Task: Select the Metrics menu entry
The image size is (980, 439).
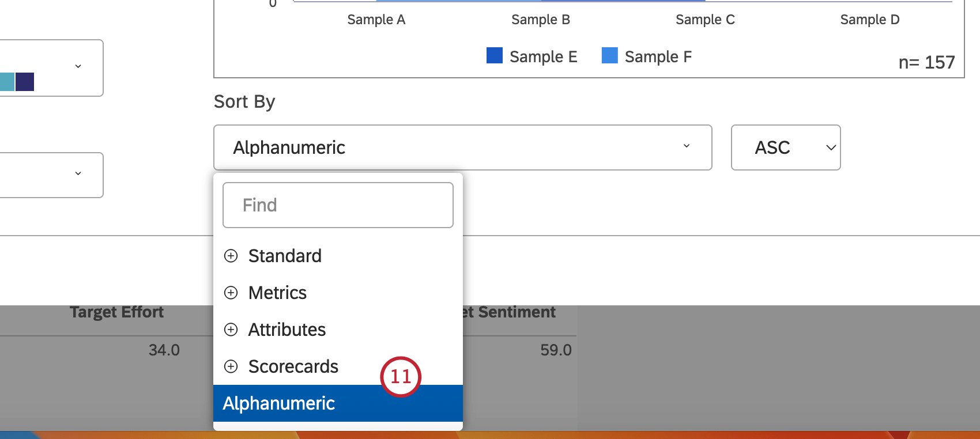Action: point(277,293)
